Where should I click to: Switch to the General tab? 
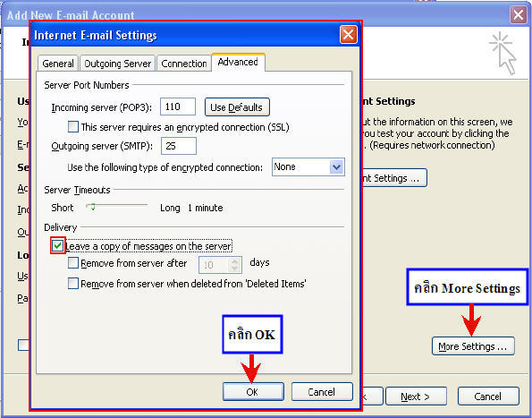point(58,64)
